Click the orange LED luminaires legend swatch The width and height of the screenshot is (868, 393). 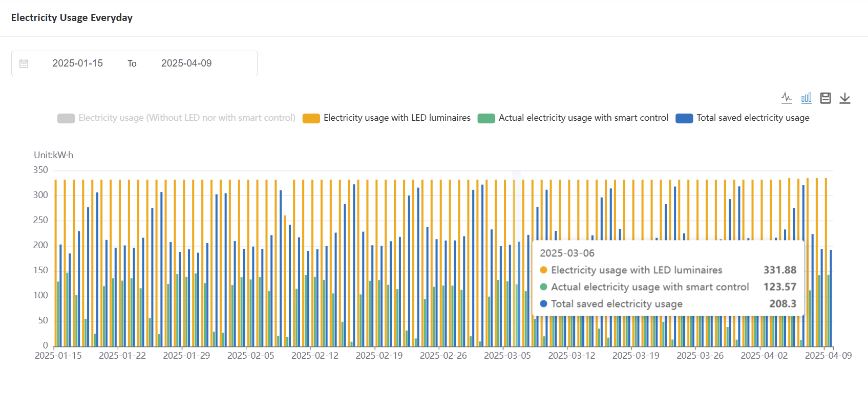311,118
